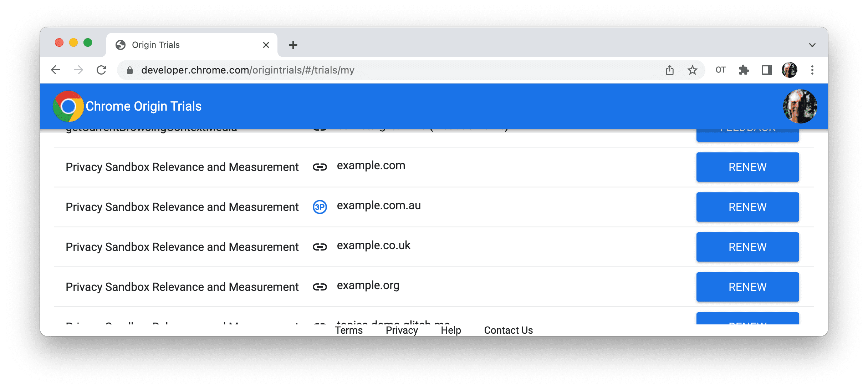Click the share icon in the browser toolbar
Screen dimensions: 868x389
pyautogui.click(x=670, y=70)
